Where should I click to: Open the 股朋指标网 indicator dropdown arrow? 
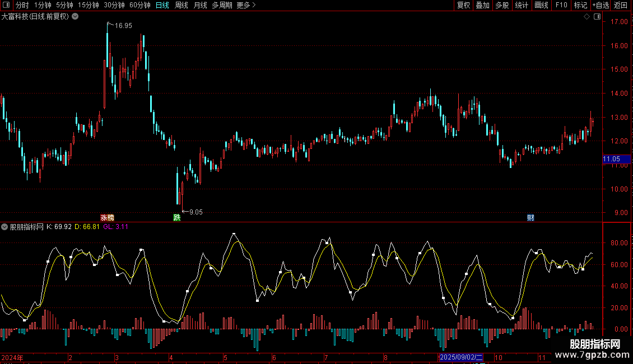4,227
